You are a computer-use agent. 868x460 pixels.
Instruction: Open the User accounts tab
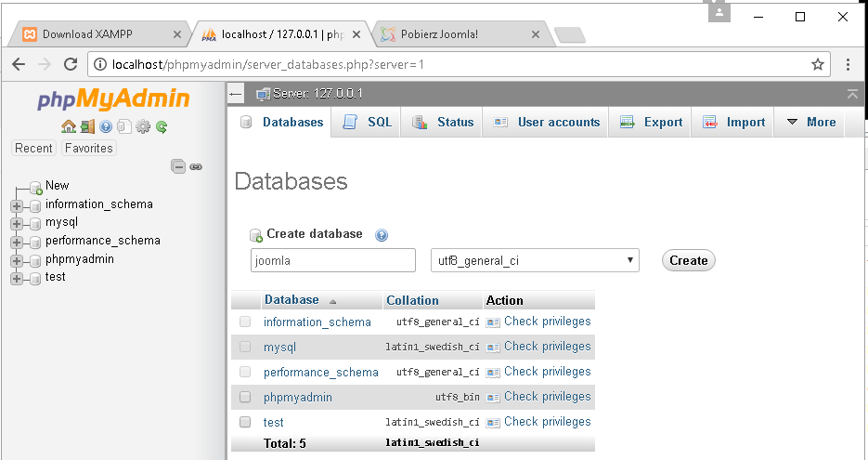click(x=547, y=122)
